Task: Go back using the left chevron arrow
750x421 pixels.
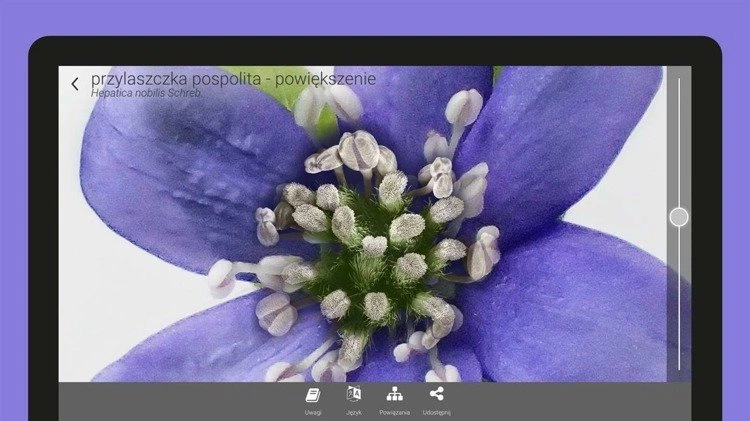Action: [75, 84]
